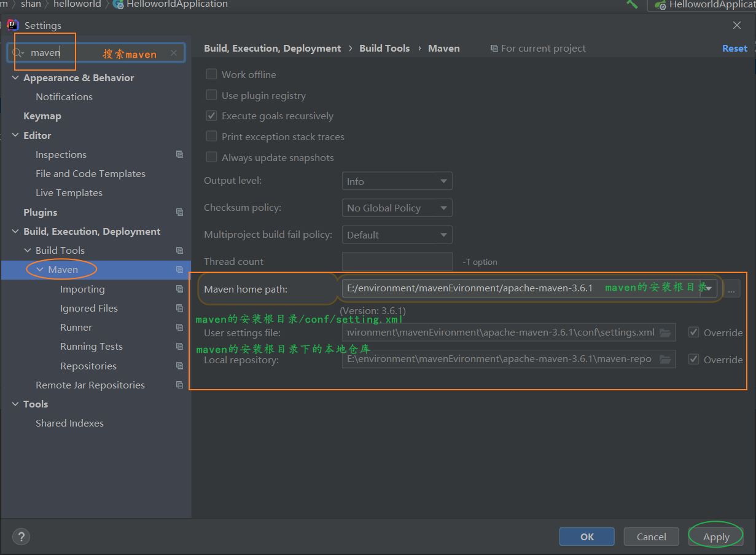Screen dimensions: 756x555
Task: Open folder browser for Local repository
Action: tap(665, 360)
